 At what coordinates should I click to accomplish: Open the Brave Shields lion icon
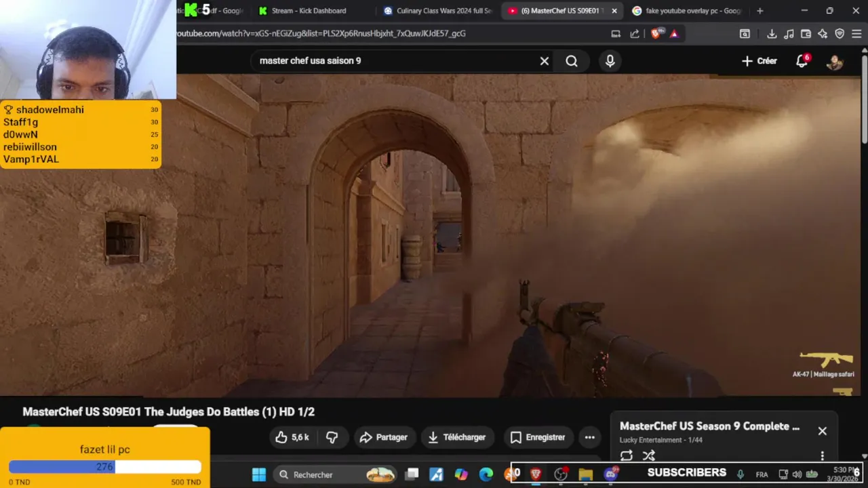click(655, 34)
